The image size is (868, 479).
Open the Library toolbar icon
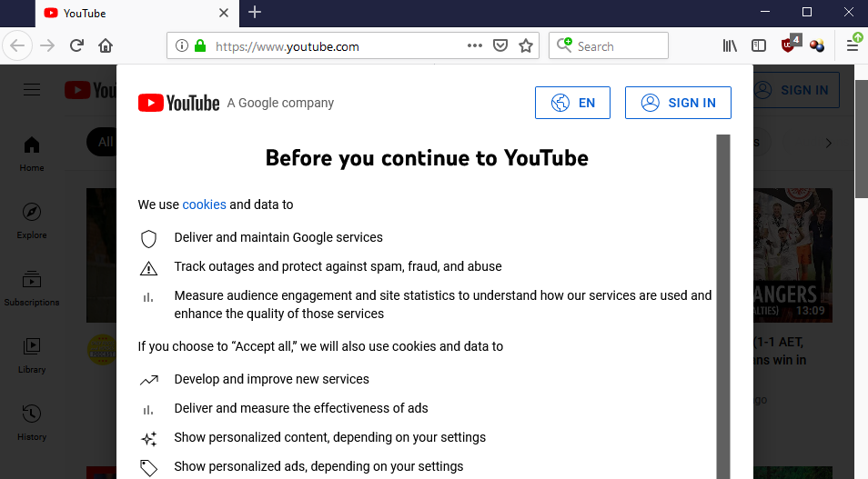(730, 46)
